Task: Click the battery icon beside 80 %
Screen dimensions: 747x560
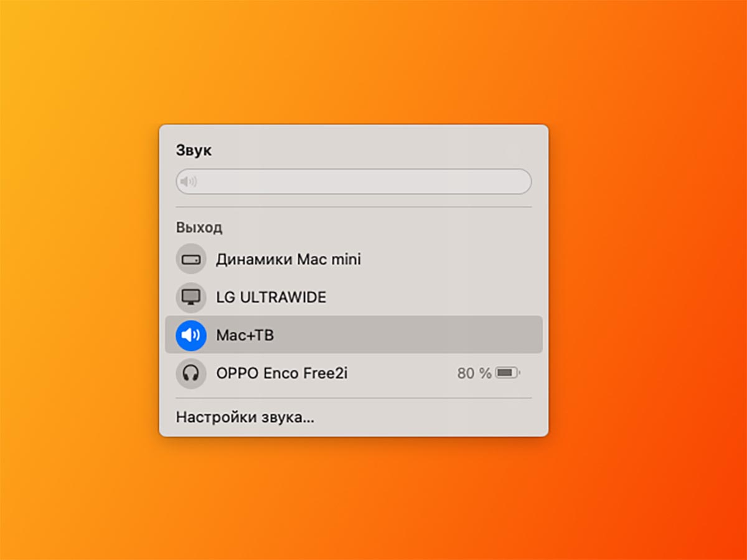Action: pyautogui.click(x=507, y=373)
